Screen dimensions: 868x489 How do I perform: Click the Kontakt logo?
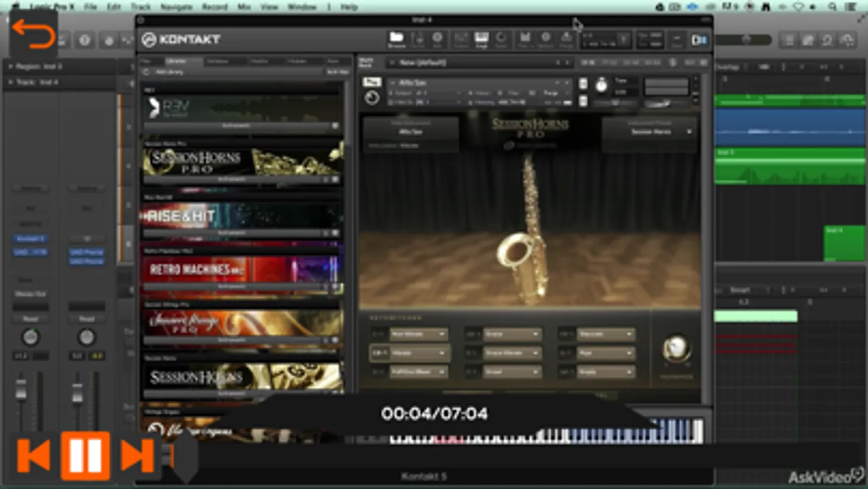(181, 39)
